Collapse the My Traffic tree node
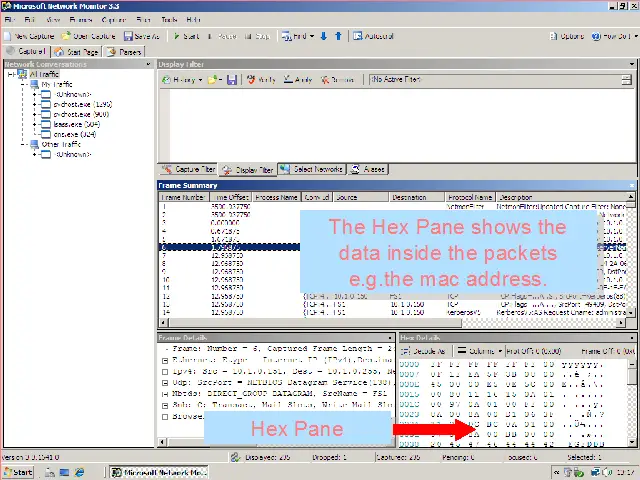640x480 pixels. [x=24, y=84]
